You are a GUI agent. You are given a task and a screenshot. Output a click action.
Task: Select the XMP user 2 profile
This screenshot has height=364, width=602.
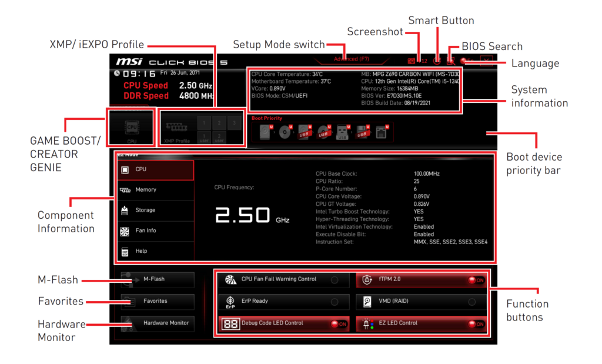point(219,138)
